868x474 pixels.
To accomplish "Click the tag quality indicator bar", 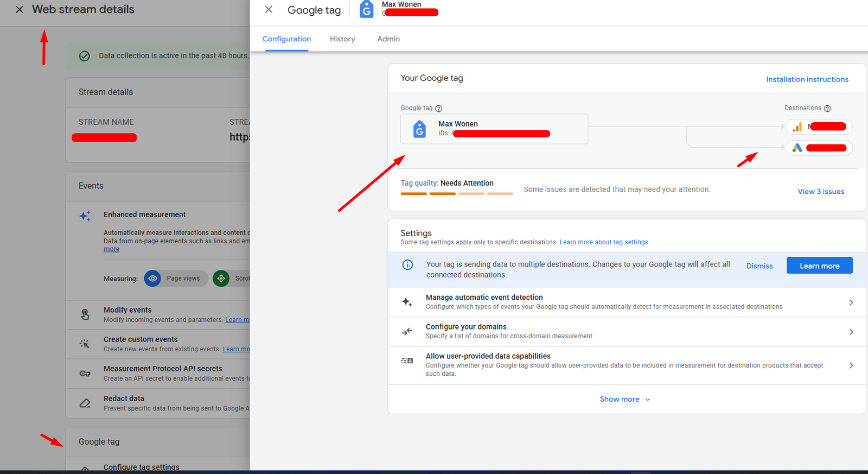I will click(457, 193).
